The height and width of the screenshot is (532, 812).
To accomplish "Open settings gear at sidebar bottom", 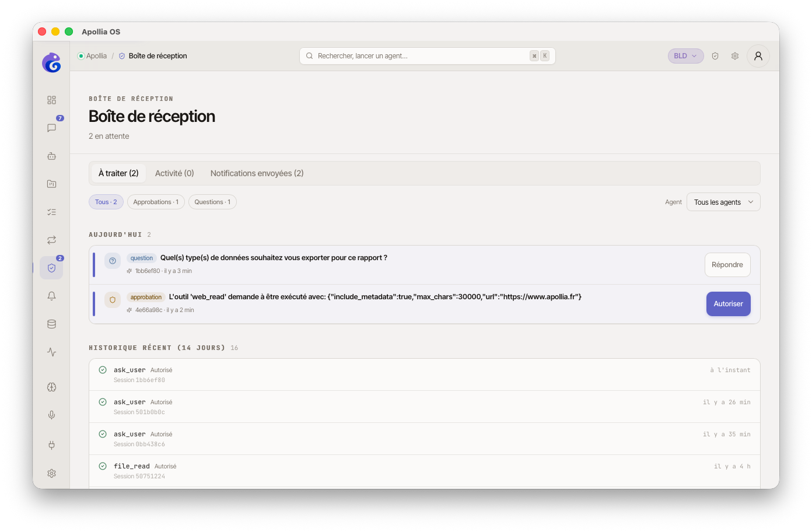I will click(51, 473).
